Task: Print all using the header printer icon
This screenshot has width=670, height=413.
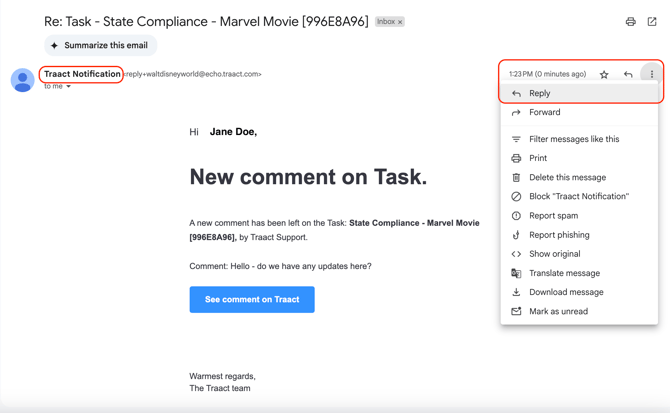Action: (631, 22)
